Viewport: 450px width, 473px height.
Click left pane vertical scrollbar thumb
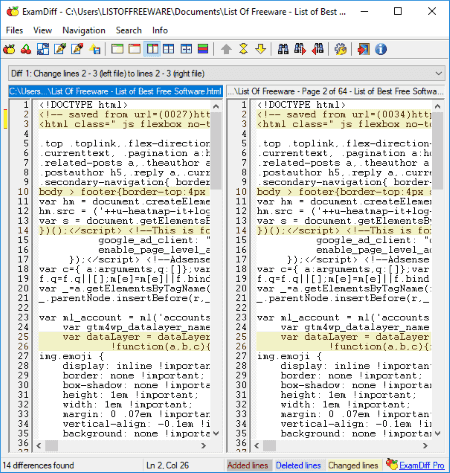pyautogui.click(x=216, y=151)
